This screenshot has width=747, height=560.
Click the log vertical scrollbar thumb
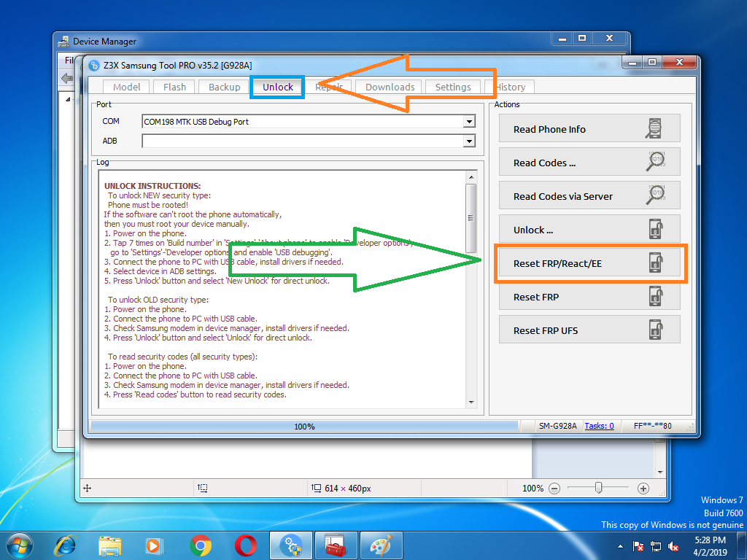[471, 218]
